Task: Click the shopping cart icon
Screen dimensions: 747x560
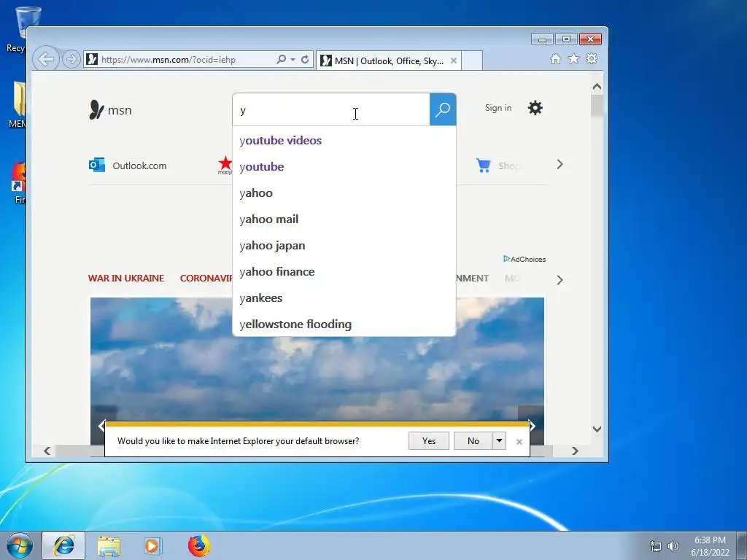Action: tap(484, 166)
